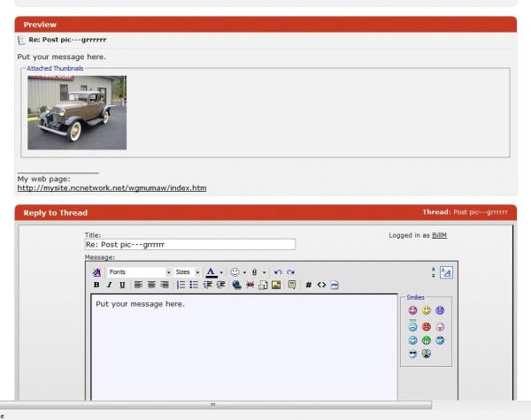The width and height of the screenshot is (531, 420).
Task: Insert the yellow smiley face
Action: click(426, 310)
